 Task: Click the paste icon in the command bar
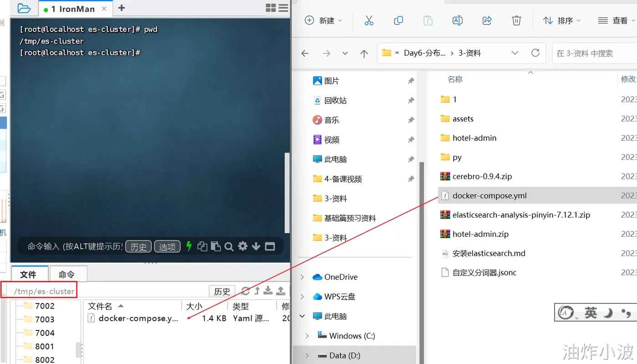pos(216,246)
